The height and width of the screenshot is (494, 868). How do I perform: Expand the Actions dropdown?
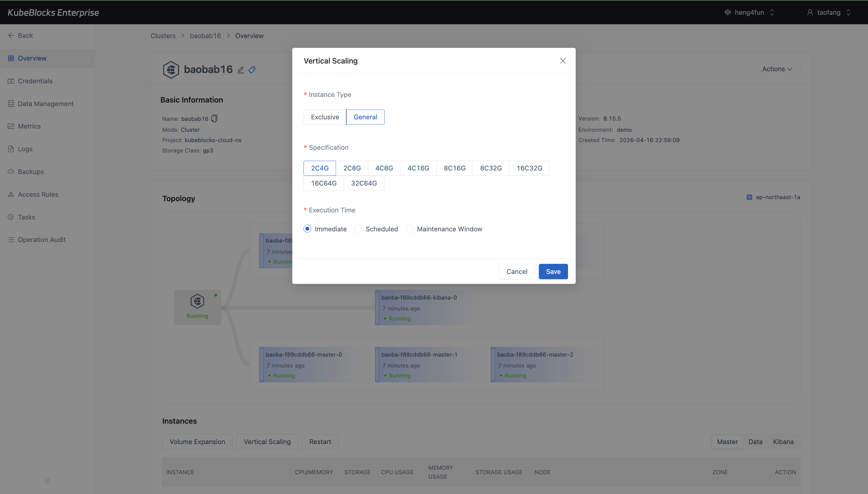point(777,69)
